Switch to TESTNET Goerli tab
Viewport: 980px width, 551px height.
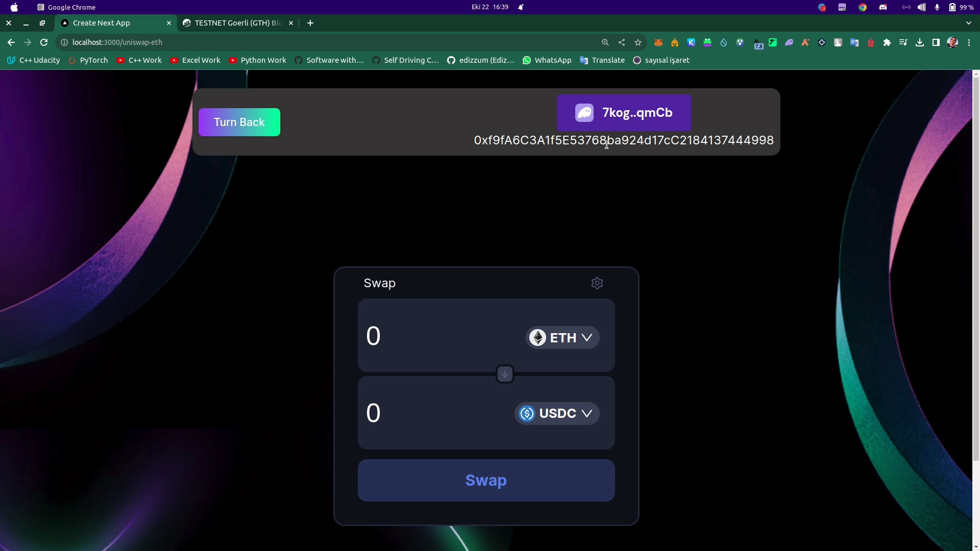click(x=238, y=23)
